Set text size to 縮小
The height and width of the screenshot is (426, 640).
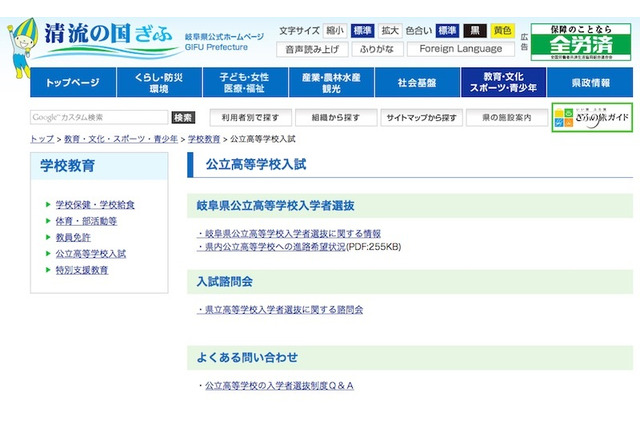[x=335, y=31]
